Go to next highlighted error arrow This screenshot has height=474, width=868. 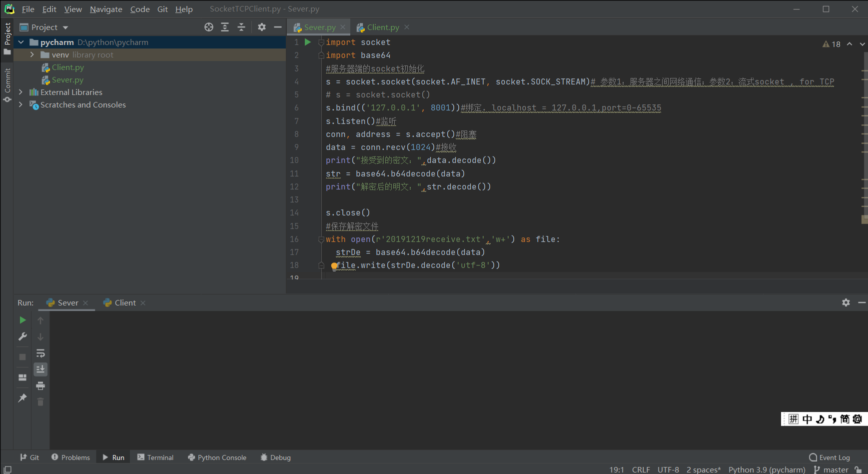pyautogui.click(x=863, y=44)
